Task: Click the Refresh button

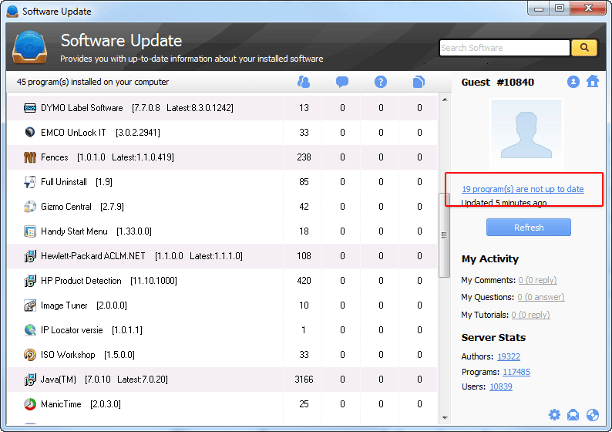Action: 528,227
